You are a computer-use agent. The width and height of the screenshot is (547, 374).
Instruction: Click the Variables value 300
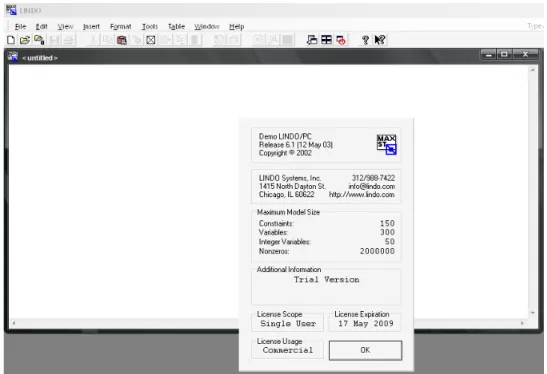click(x=387, y=232)
